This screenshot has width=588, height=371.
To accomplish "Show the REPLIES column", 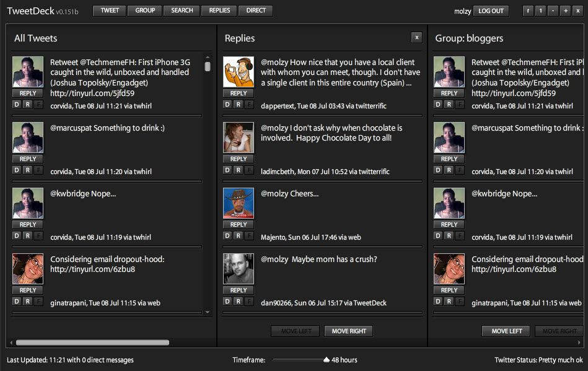I will tap(219, 11).
